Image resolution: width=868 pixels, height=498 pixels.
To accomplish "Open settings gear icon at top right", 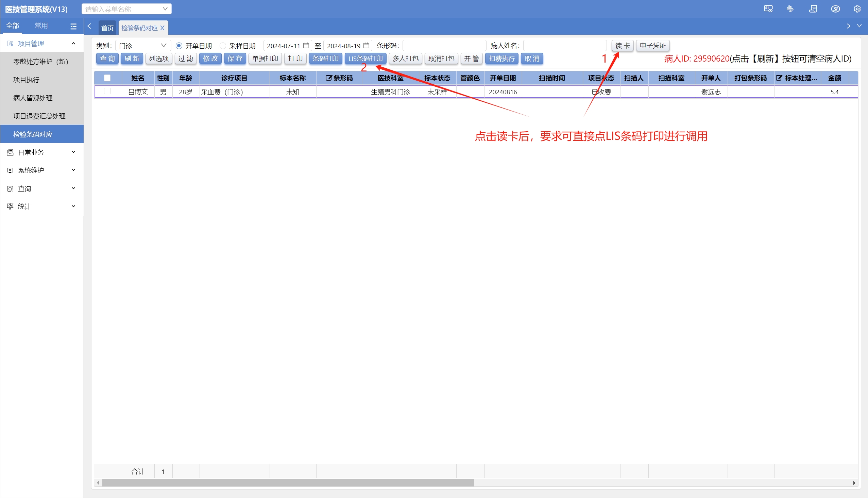I will pyautogui.click(x=857, y=9).
